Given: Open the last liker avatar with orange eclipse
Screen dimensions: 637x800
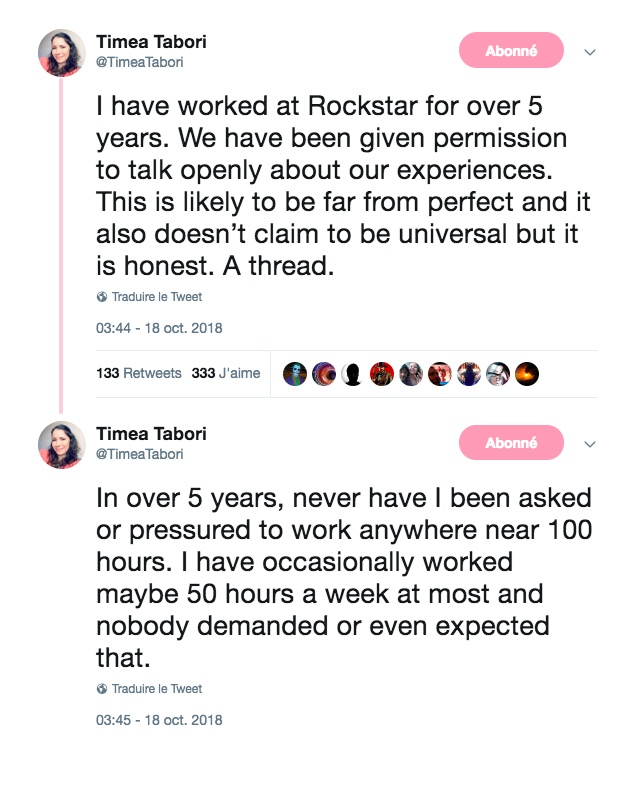Looking at the screenshot, I should 527,374.
